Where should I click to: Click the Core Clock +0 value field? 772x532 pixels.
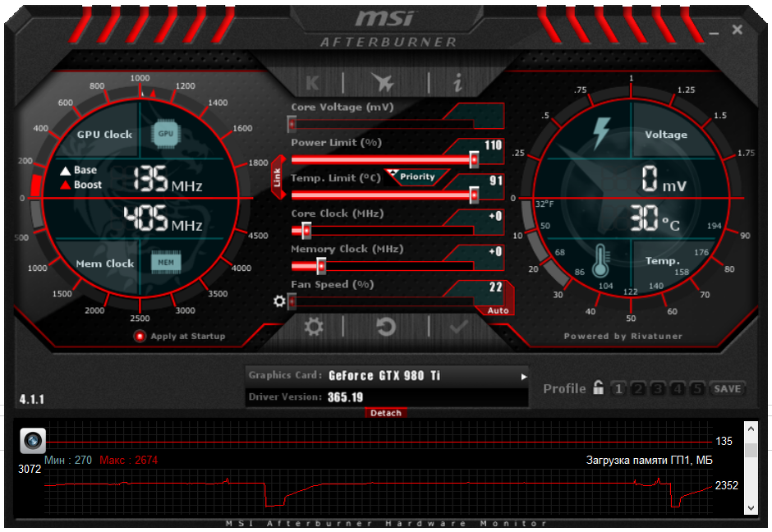[495, 216]
